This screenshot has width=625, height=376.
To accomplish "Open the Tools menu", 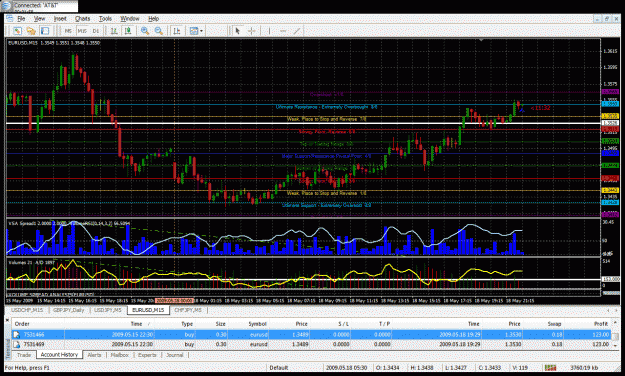I will pos(105,18).
